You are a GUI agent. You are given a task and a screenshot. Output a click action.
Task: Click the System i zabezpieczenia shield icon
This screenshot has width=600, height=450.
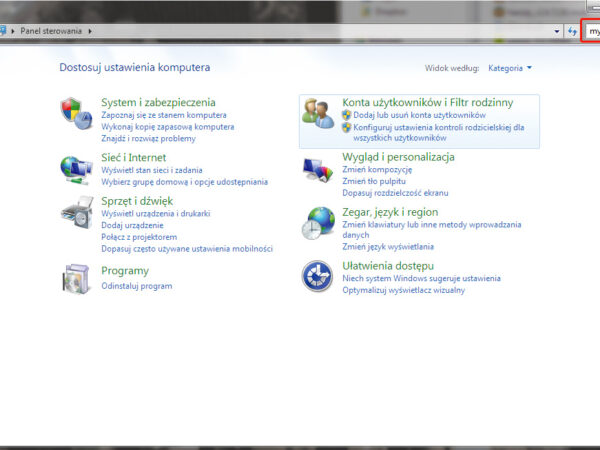coord(76,110)
